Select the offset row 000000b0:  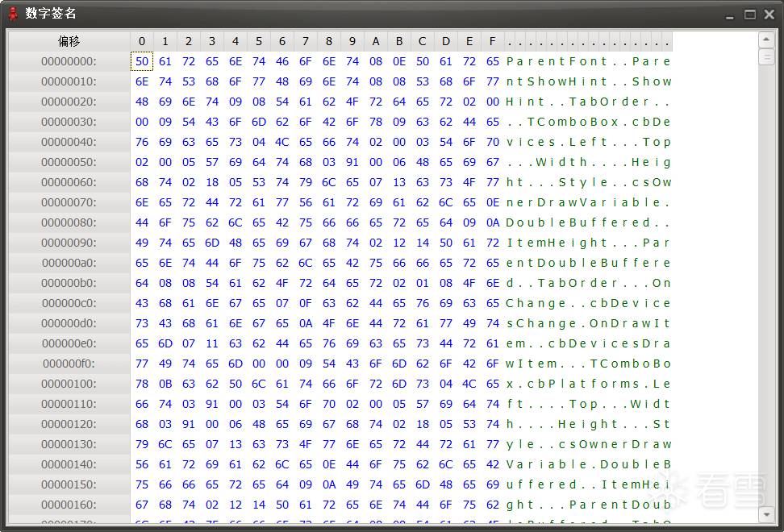tap(69, 283)
